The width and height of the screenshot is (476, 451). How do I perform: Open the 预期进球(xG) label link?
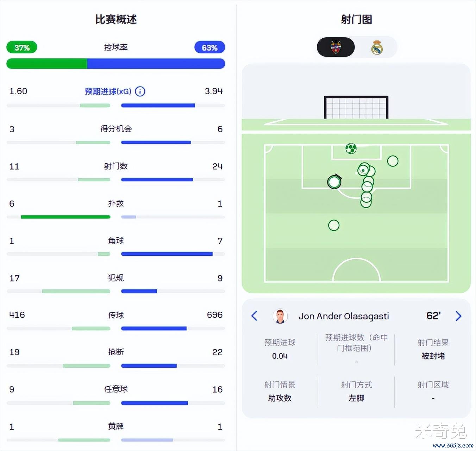pyautogui.click(x=108, y=91)
